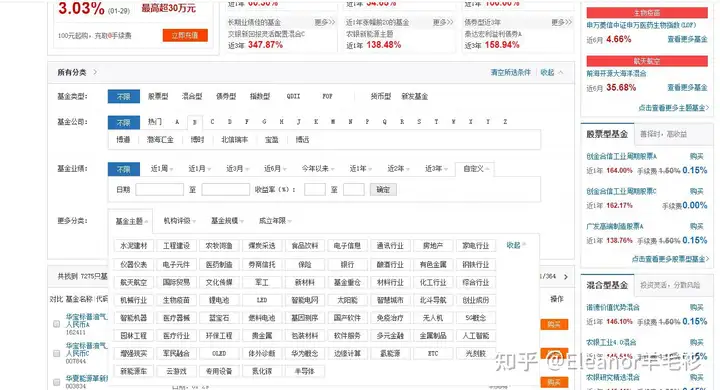Open the 今年以来 performance dropdown
This screenshot has height=390, width=720.
318,169
